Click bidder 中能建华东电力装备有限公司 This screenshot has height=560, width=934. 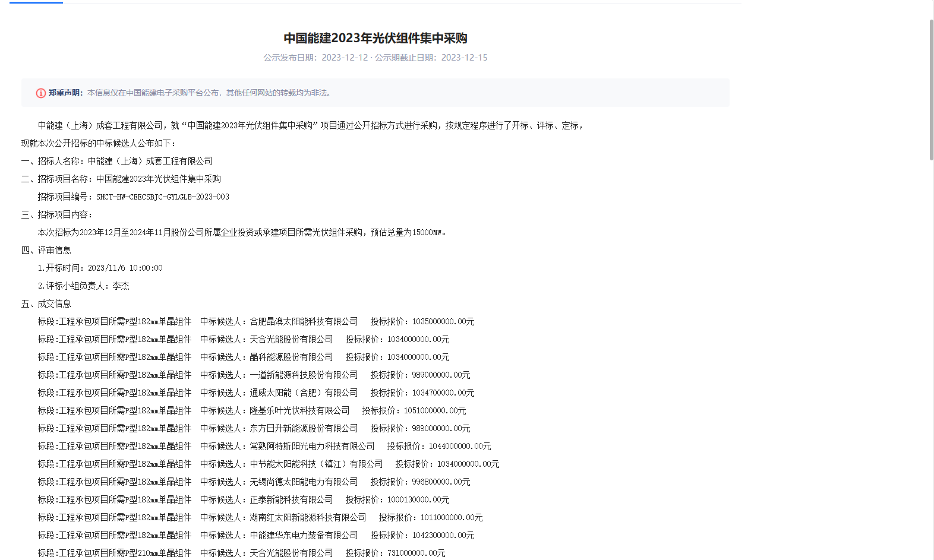click(x=304, y=535)
